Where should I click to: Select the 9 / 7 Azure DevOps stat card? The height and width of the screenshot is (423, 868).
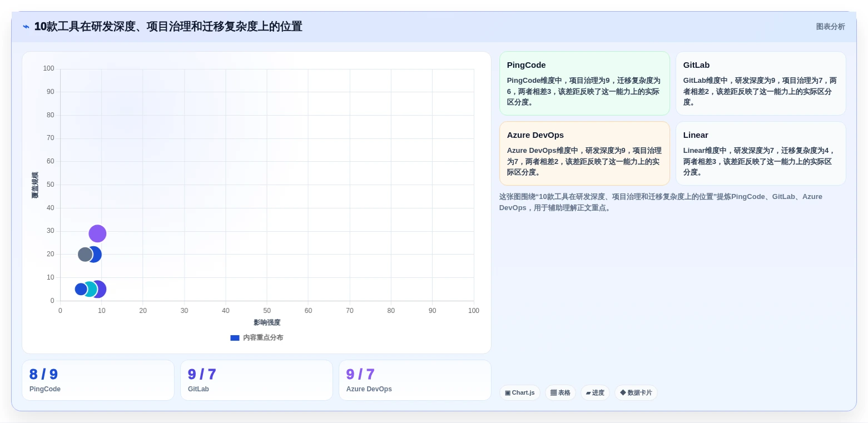(415, 380)
